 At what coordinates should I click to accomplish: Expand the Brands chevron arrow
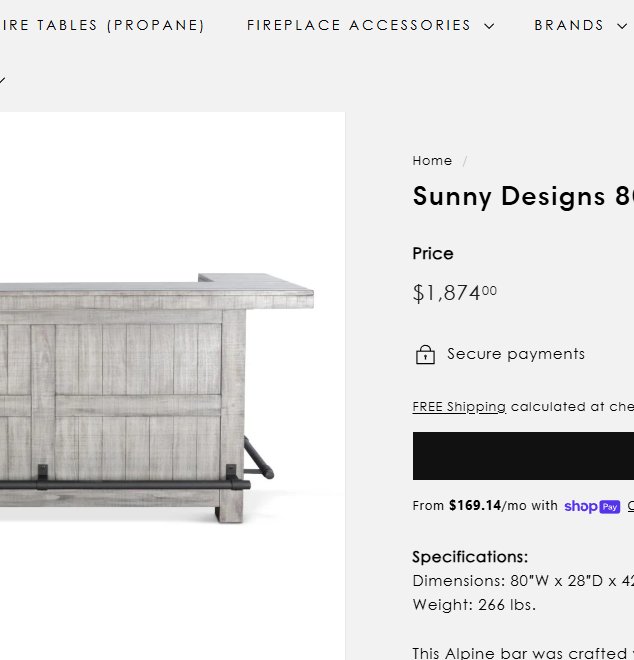coord(622,26)
